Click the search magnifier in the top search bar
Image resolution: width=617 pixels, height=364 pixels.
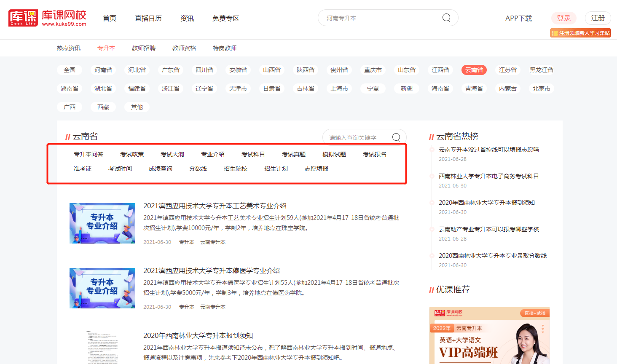(446, 18)
